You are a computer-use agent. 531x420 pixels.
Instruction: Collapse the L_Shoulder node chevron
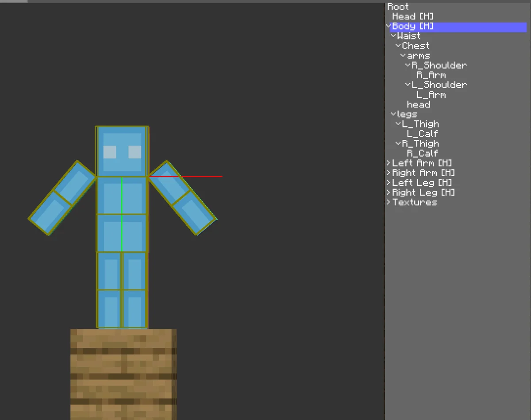coord(408,85)
